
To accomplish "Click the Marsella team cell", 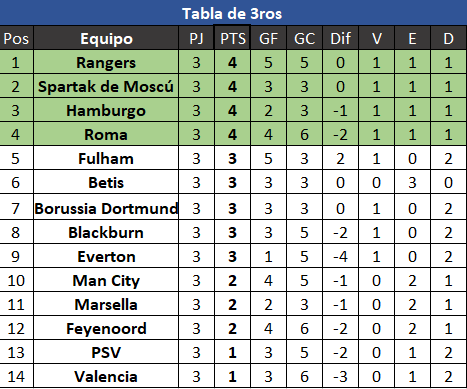I will (x=106, y=304).
